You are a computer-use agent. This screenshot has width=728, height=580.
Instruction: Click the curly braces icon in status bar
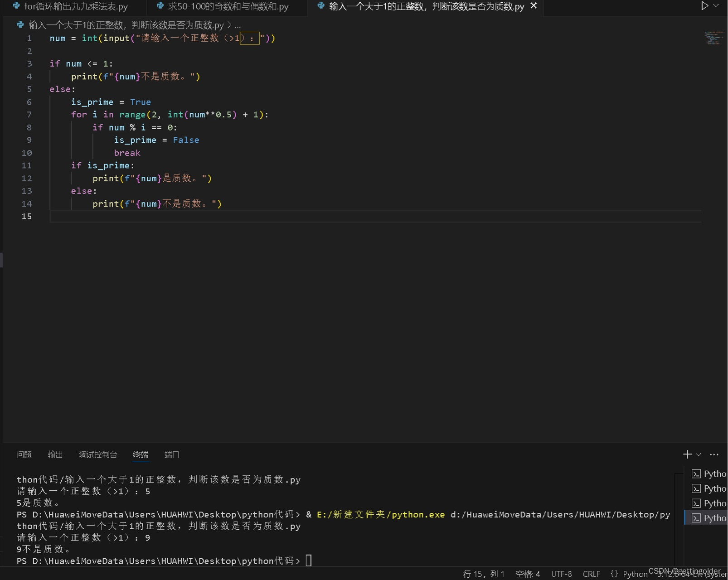(x=614, y=574)
